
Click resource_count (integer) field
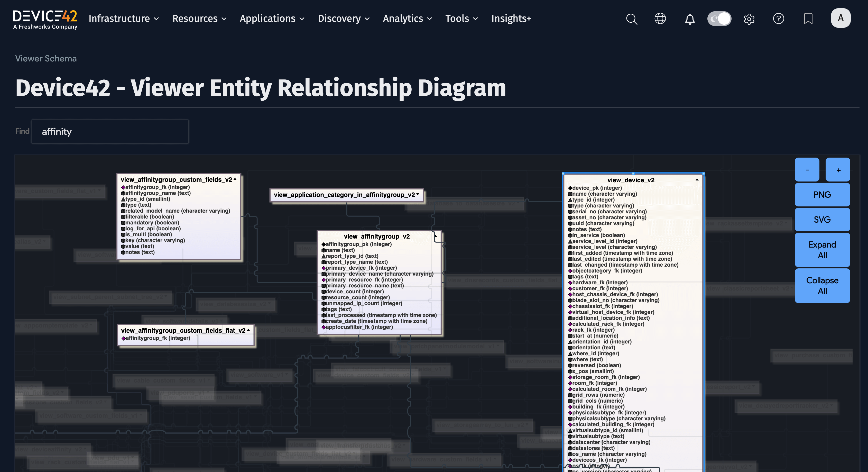(355, 297)
